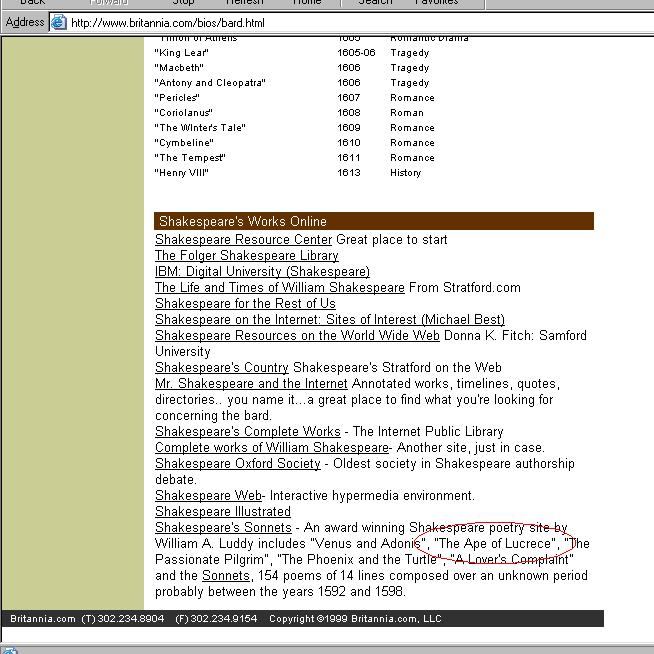Click the Address label beside the URL field
Image resolution: width=654 pixels, height=654 pixels.
click(25, 22)
